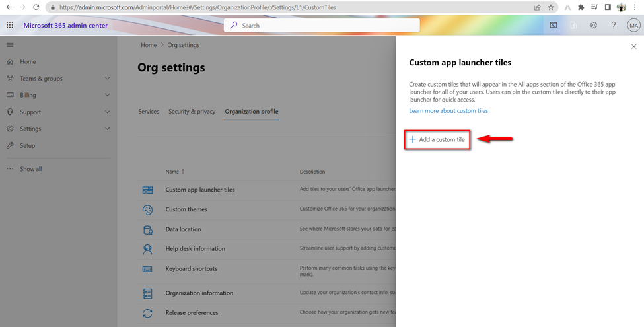Click the site padlock icon
644x327 pixels.
pos(53,7)
